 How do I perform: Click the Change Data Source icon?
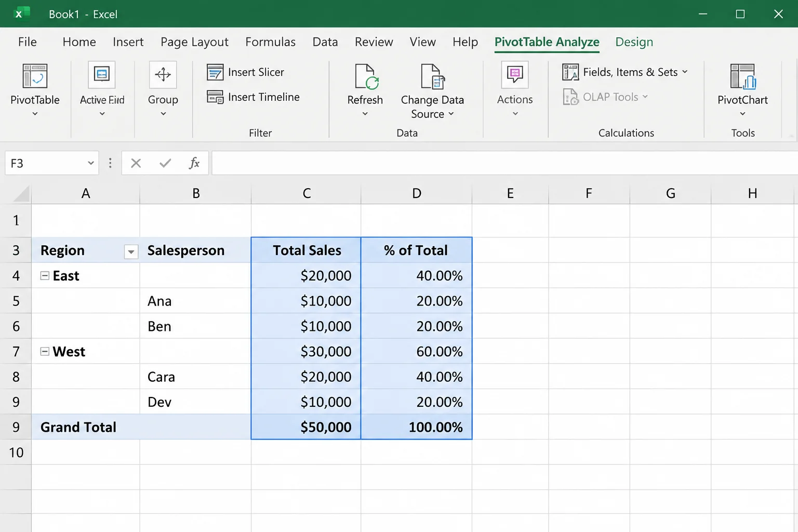click(432, 76)
